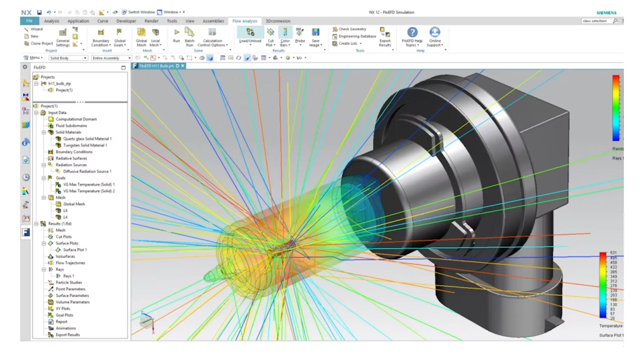Collapse the Solid Materials node
The width and height of the screenshot is (644, 356).
(44, 132)
